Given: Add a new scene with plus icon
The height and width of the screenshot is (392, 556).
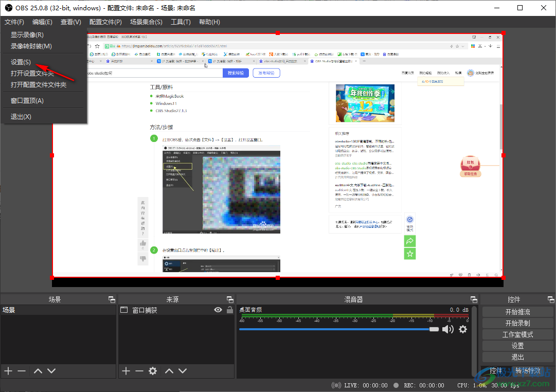Looking at the screenshot, I should (8, 371).
